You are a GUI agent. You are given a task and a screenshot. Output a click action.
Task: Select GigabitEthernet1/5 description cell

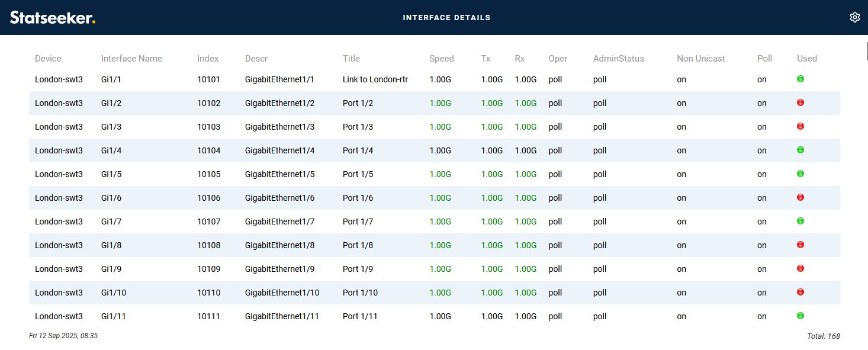[279, 174]
